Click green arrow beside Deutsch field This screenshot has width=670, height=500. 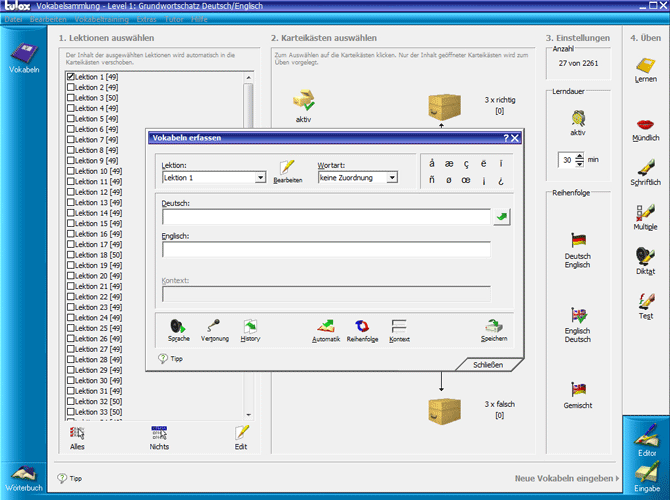click(x=502, y=217)
